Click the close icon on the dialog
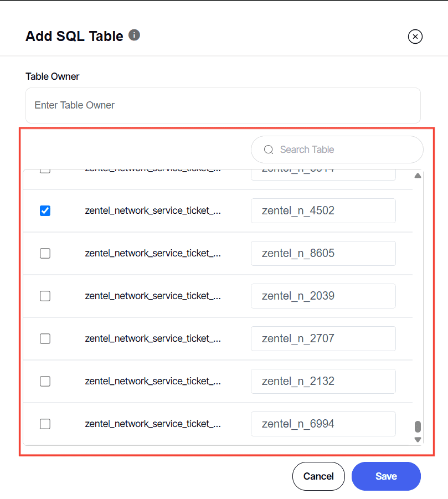Image resolution: width=448 pixels, height=499 pixels. click(415, 37)
